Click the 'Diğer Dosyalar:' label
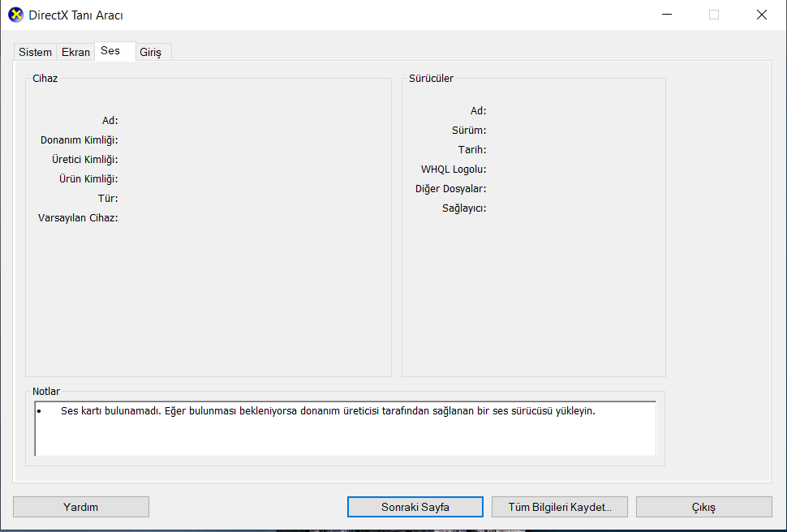This screenshot has width=787, height=532. [x=450, y=189]
